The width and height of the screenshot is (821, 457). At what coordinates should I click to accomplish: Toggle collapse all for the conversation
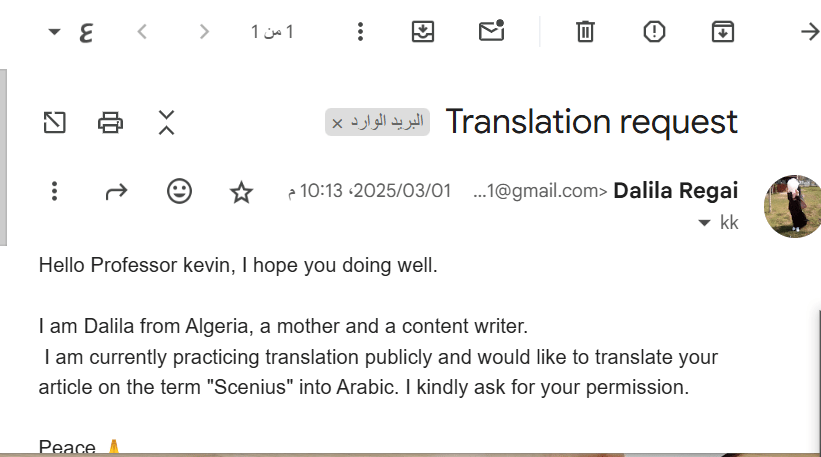tap(166, 123)
